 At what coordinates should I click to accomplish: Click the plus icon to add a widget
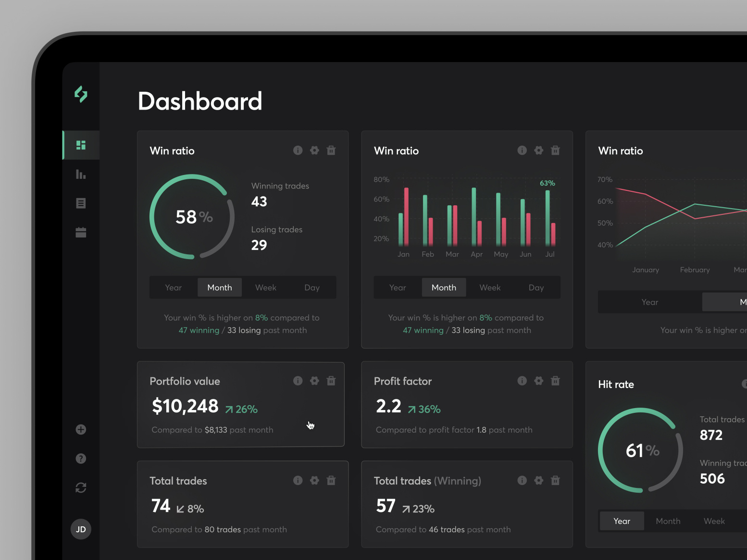pyautogui.click(x=80, y=429)
